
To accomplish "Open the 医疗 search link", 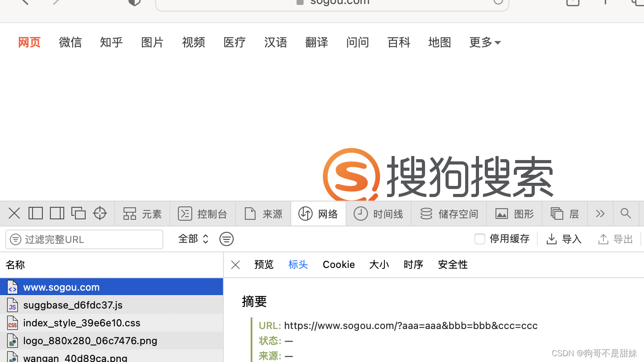I will [235, 42].
